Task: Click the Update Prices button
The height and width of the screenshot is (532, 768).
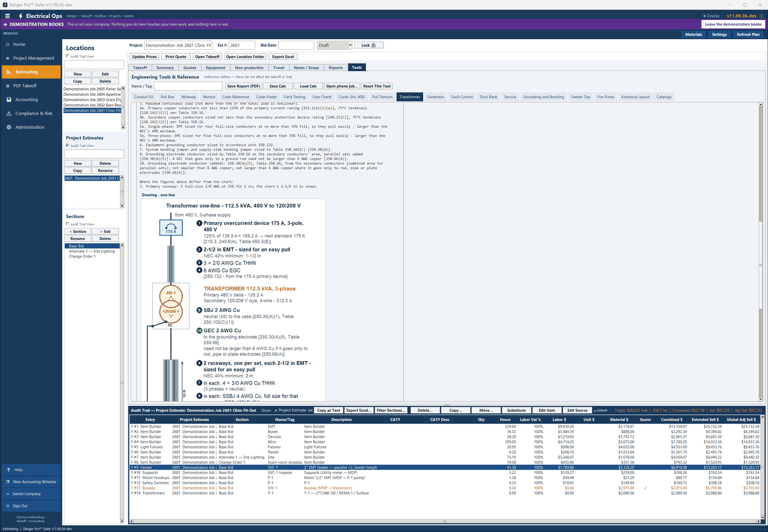Action: click(144, 57)
